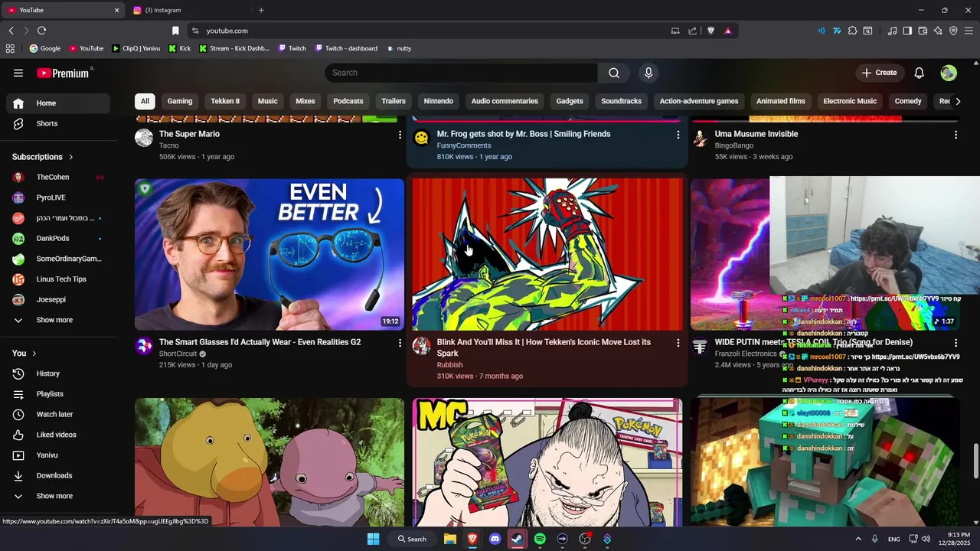Open browser extensions puzzle icon

click(x=852, y=31)
